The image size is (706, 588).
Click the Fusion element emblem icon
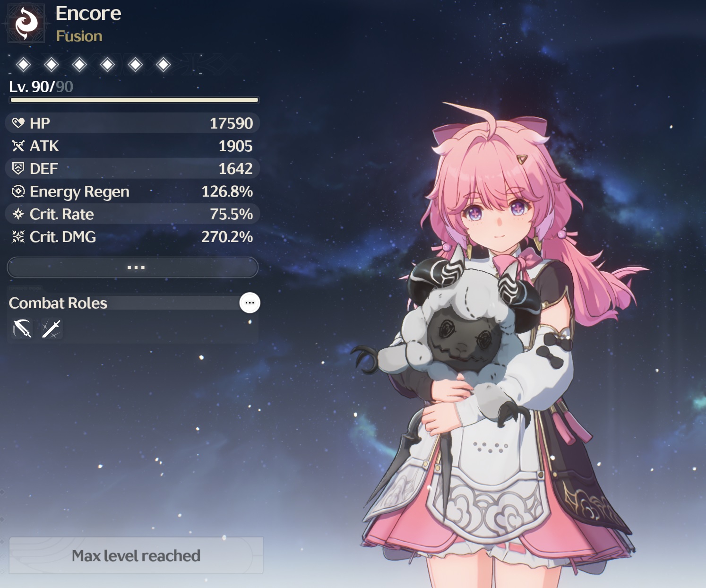click(x=26, y=23)
